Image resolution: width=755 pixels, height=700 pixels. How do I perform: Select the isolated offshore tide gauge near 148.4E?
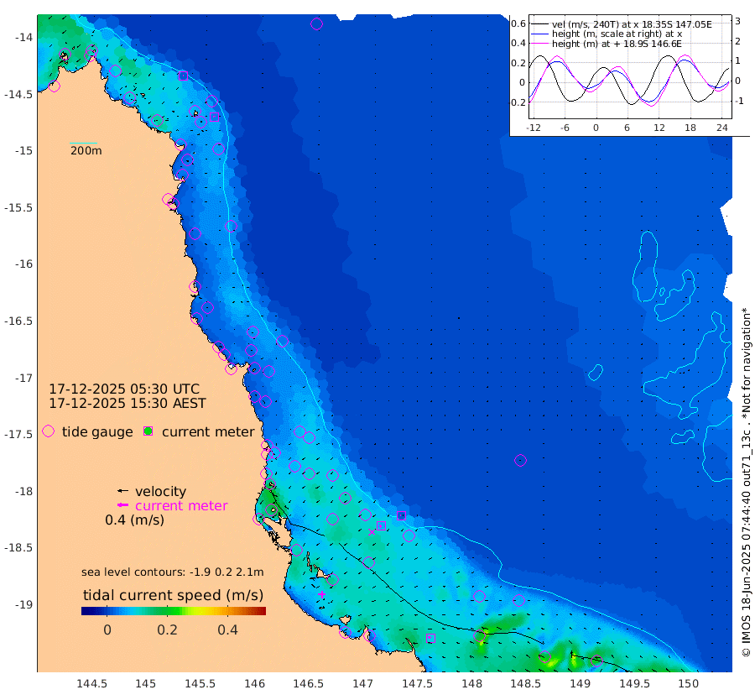(520, 461)
